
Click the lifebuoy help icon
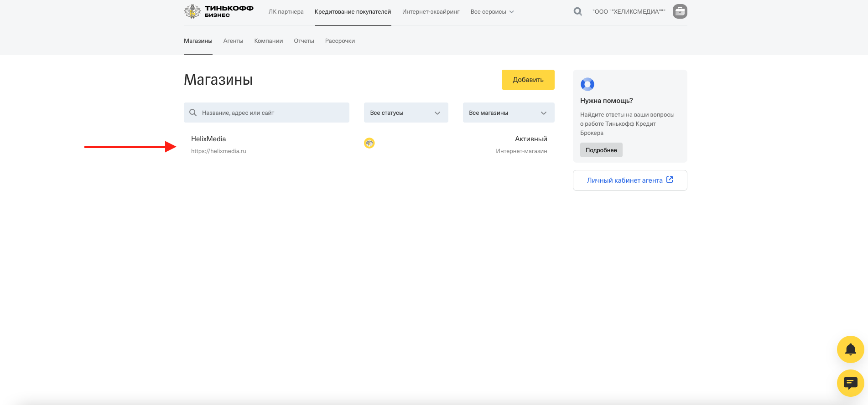point(587,84)
